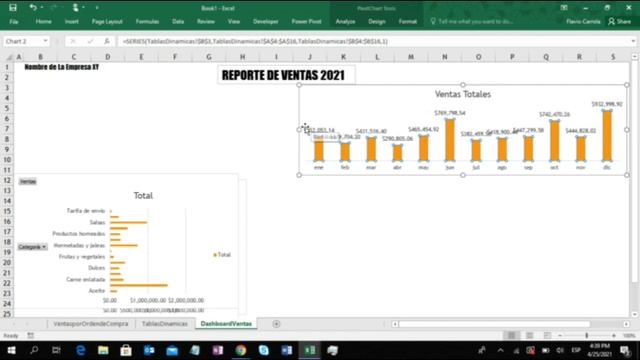Undo the last action

pyautogui.click(x=33, y=7)
